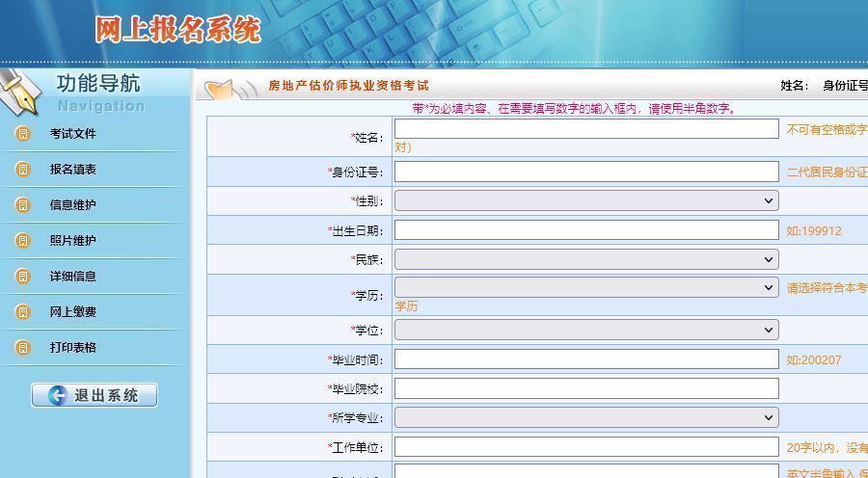Expand the 学位 dropdown
The height and width of the screenshot is (478, 868).
click(585, 330)
